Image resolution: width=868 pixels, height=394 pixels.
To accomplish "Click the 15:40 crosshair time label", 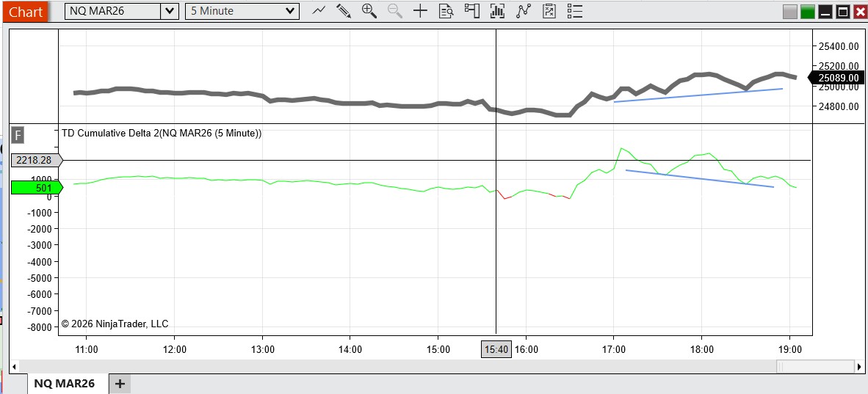I will (x=496, y=350).
